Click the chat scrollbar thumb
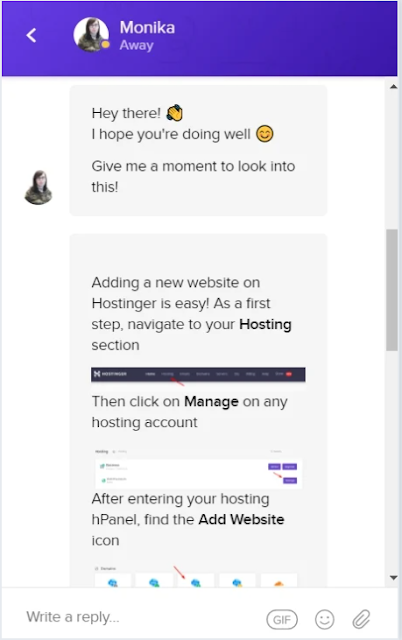This screenshot has height=640, width=402. click(x=392, y=290)
